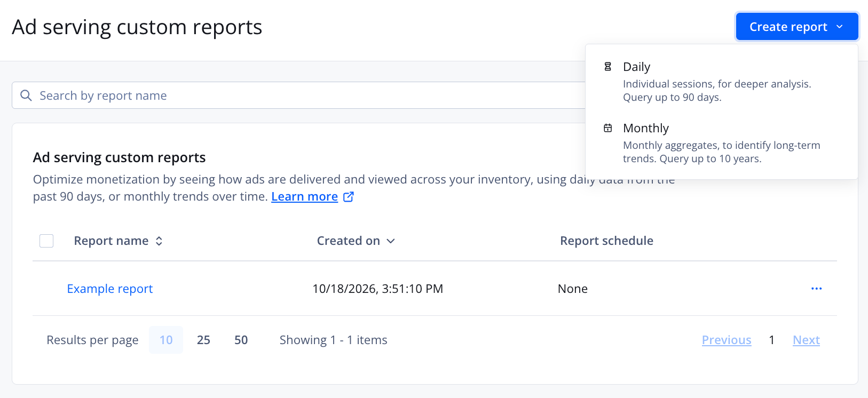Click the Showing 1 - 1 items text

(x=334, y=340)
